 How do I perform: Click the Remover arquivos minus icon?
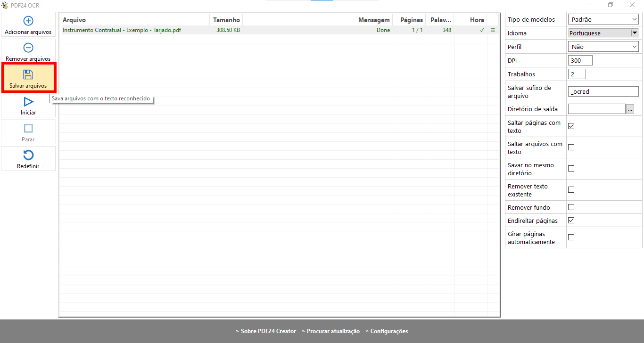(28, 48)
